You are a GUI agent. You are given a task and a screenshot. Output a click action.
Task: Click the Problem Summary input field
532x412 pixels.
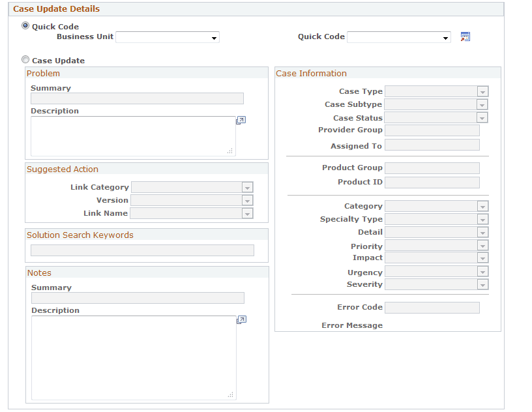point(137,98)
